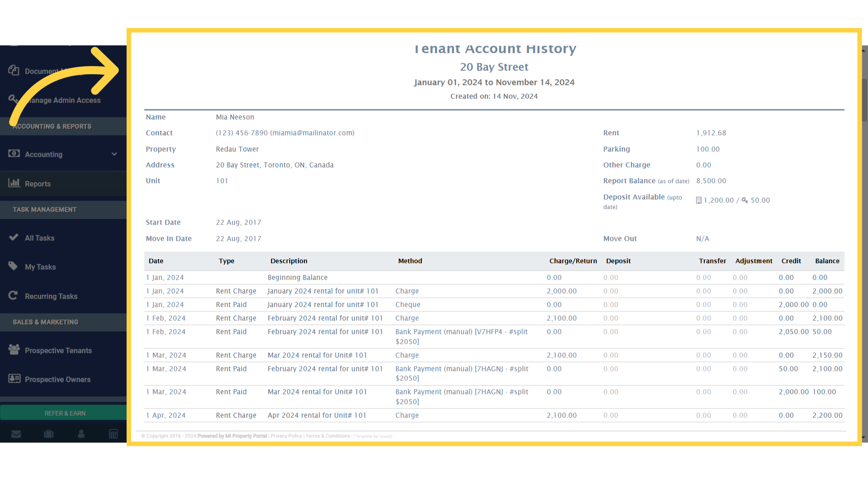Screen dimensions: 868x488
Task: Click Report Balance value 8,500.00
Action: point(711,181)
